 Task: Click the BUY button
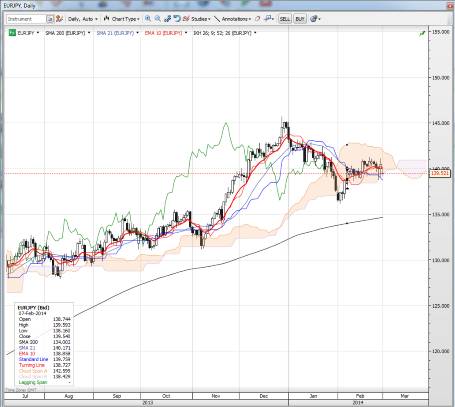point(300,19)
